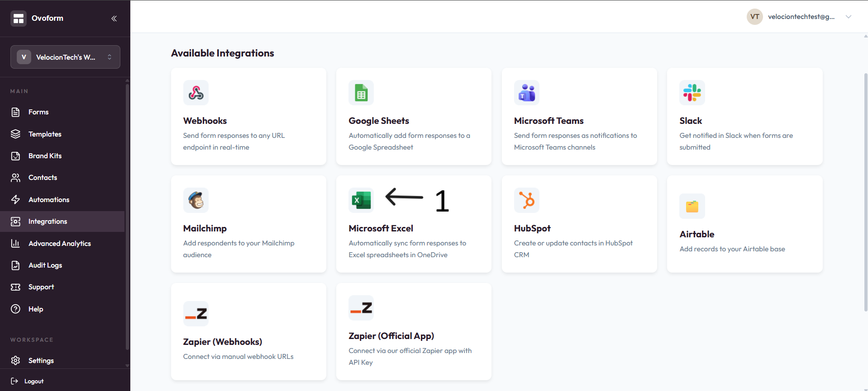Click the Available Integrations heading

(x=223, y=53)
